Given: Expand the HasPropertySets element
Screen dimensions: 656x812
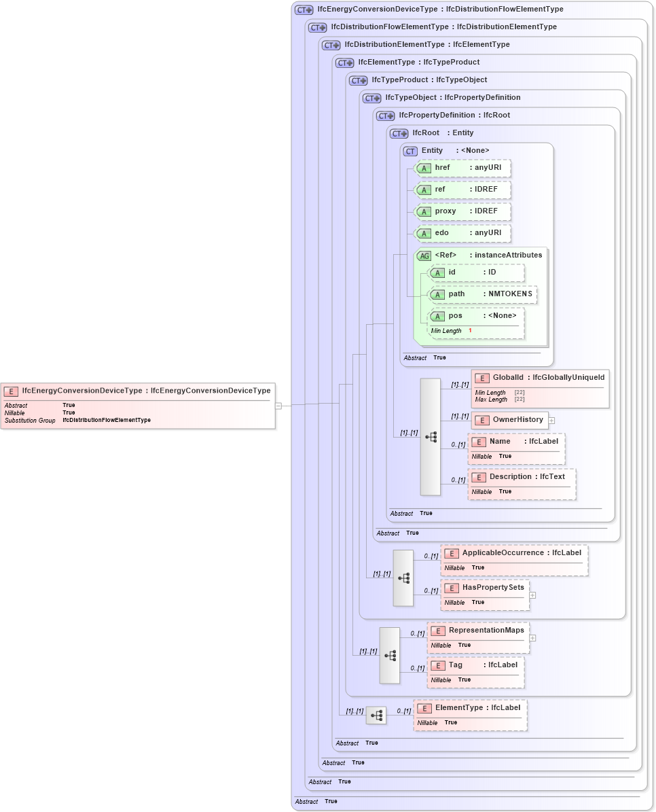Looking at the screenshot, I should pyautogui.click(x=533, y=595).
